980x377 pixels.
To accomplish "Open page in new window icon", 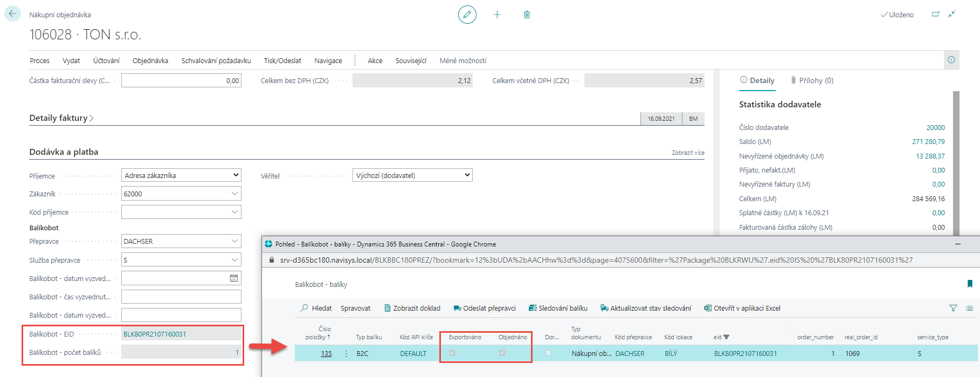I will click(936, 15).
